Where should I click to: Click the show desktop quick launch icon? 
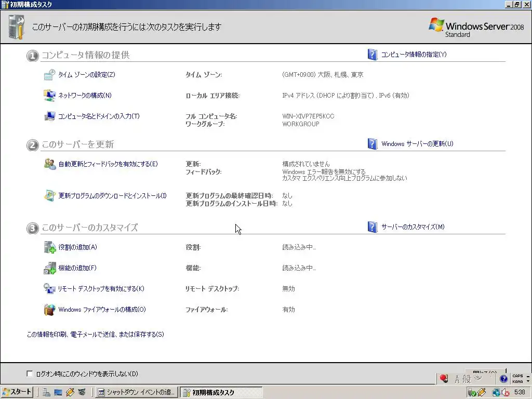(x=58, y=393)
